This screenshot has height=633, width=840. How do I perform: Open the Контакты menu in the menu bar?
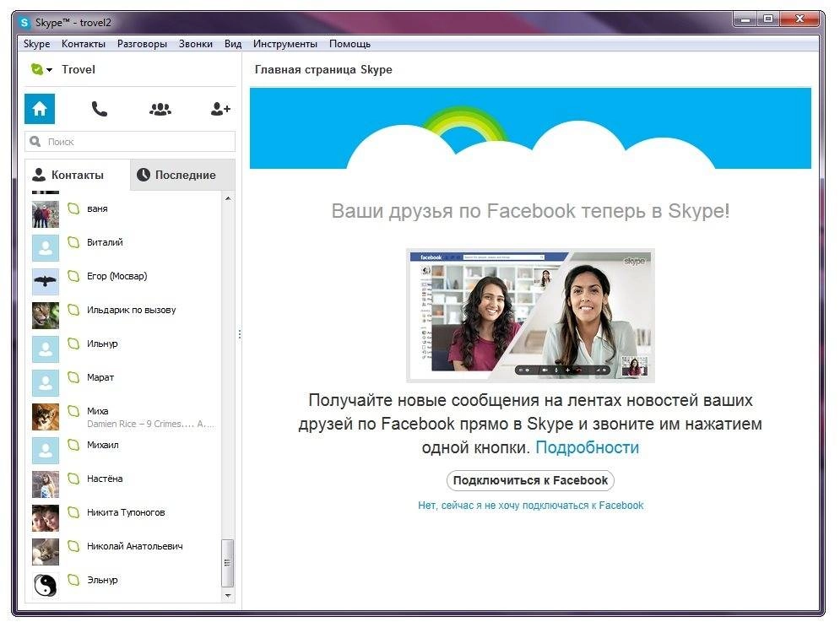tap(83, 44)
